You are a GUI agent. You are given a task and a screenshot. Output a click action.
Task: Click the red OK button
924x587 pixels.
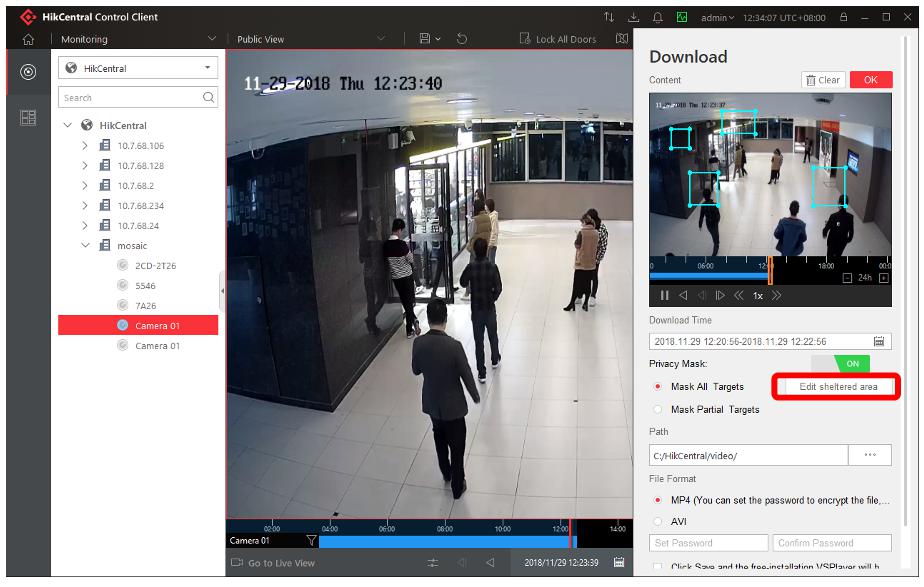pyautogui.click(x=870, y=80)
